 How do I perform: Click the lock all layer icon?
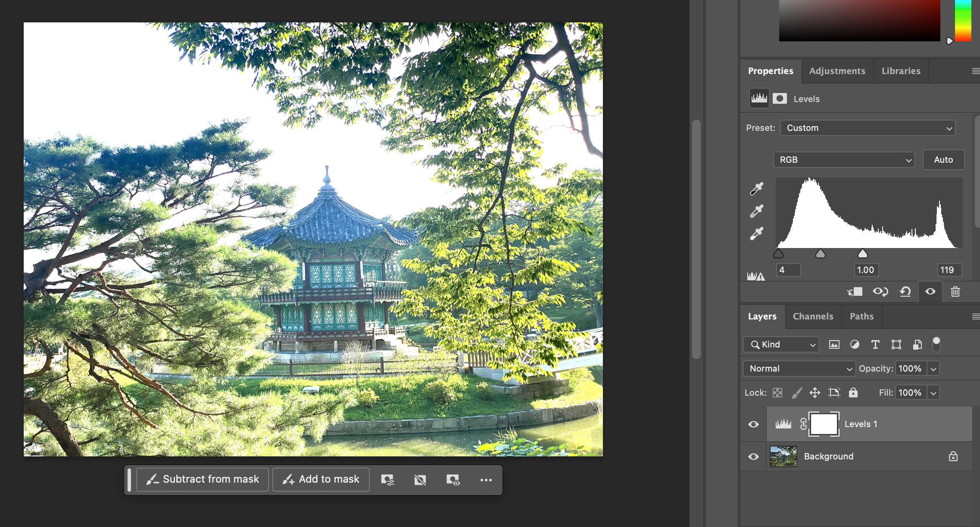(x=853, y=393)
